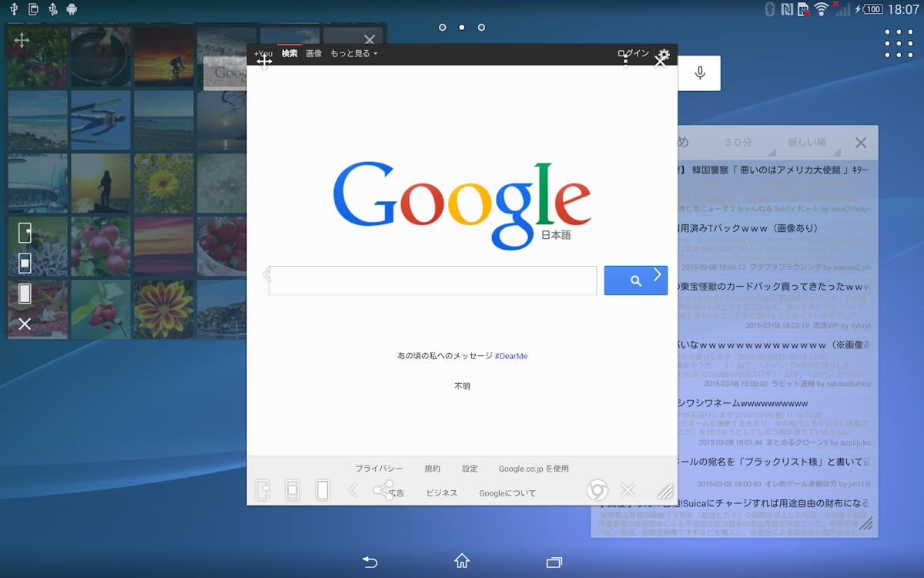Open news item ending 用済みTバックｗｗｗ（画像あり）
924x578 pixels.
tap(776, 247)
